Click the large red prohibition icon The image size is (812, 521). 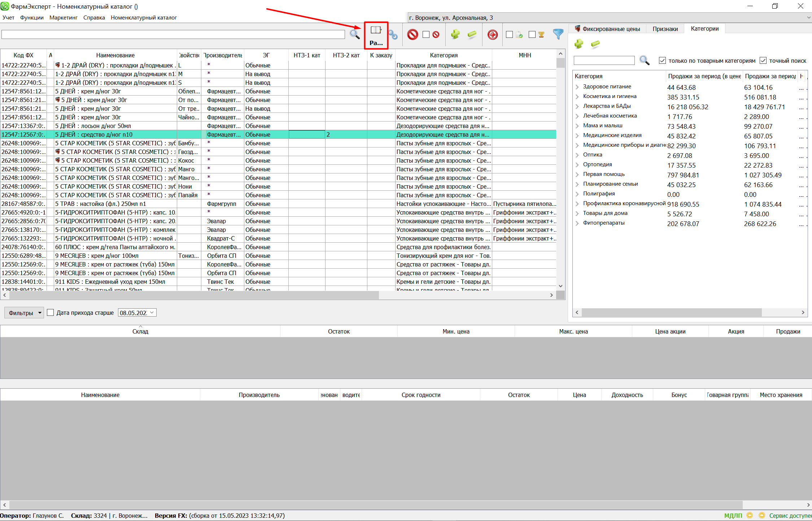tap(412, 35)
